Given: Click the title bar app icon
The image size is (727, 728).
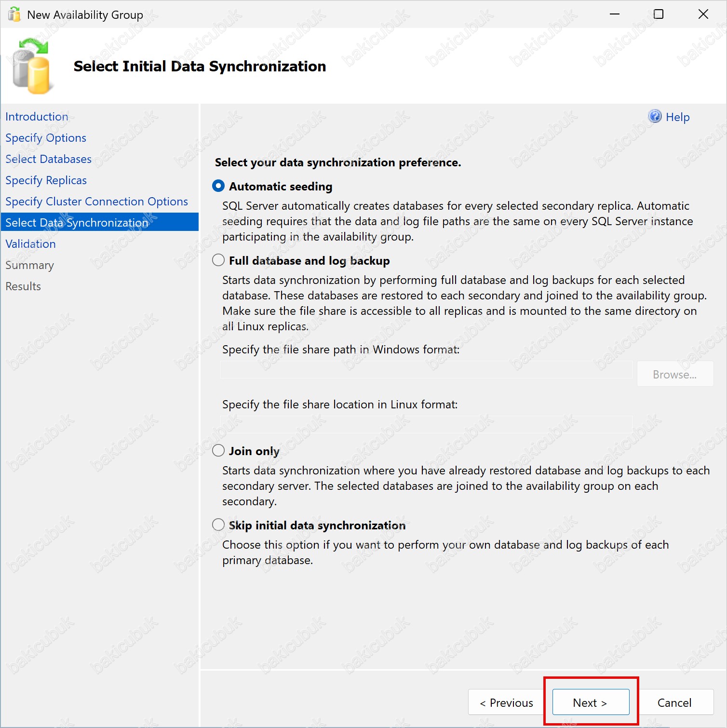Looking at the screenshot, I should pyautogui.click(x=14, y=14).
